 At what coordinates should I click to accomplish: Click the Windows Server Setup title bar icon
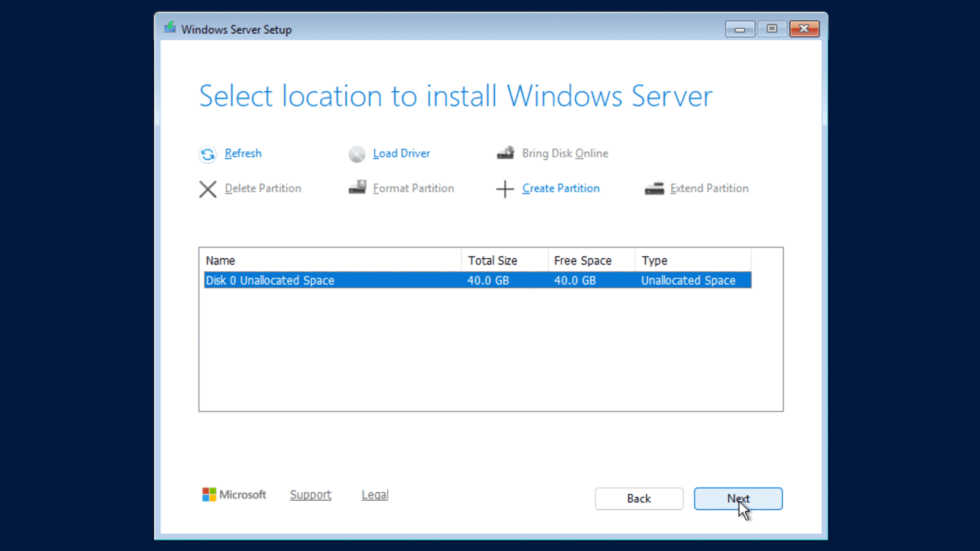pos(170,28)
